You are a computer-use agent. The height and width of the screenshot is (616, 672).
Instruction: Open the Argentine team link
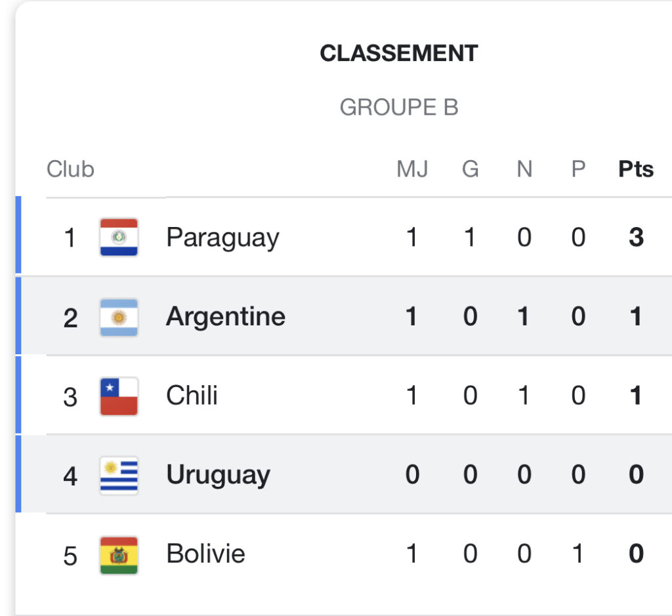click(226, 318)
